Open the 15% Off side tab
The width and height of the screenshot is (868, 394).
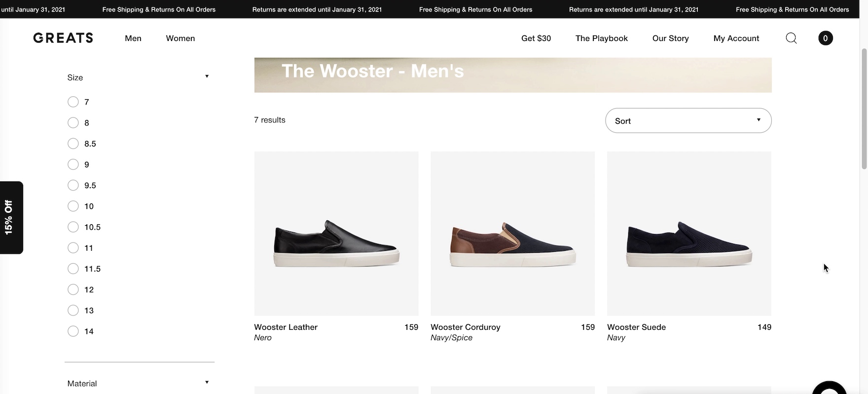[11, 217]
